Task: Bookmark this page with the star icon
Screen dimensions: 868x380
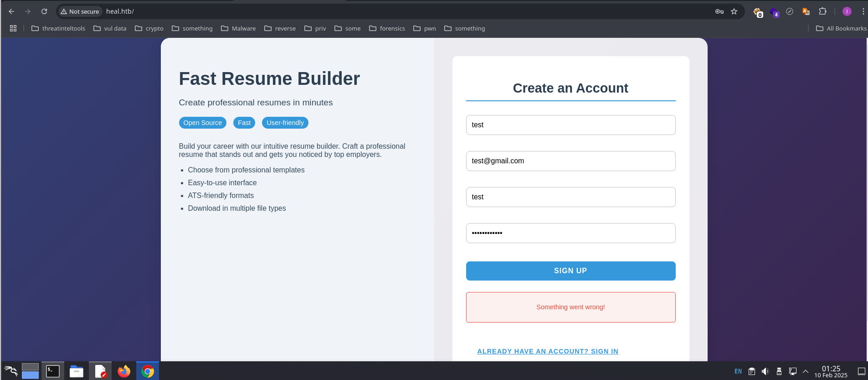Action: point(734,11)
